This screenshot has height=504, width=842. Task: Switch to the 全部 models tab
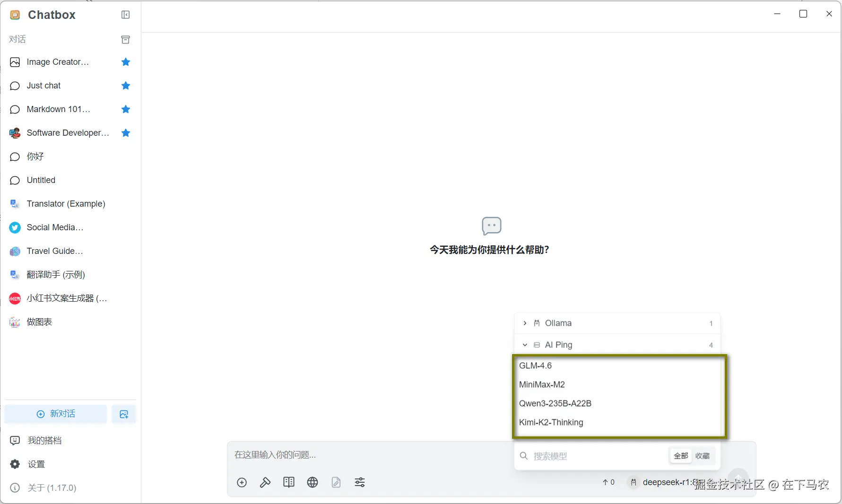pos(681,456)
